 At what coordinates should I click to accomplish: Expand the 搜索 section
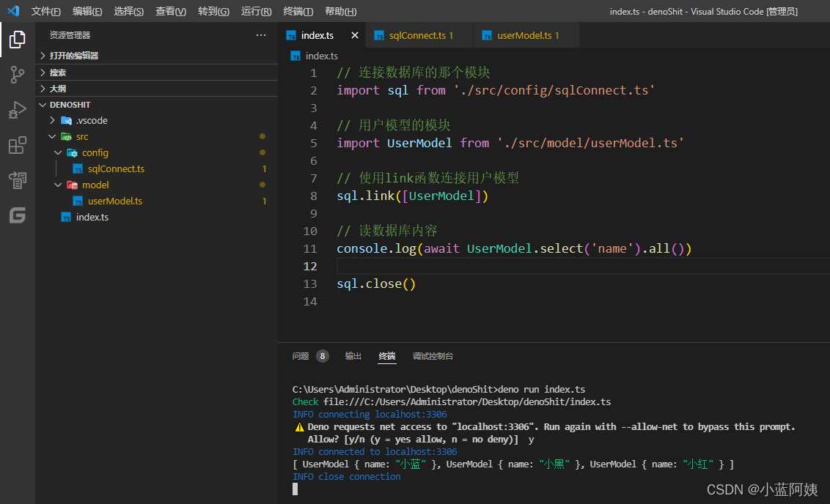pyautogui.click(x=43, y=73)
